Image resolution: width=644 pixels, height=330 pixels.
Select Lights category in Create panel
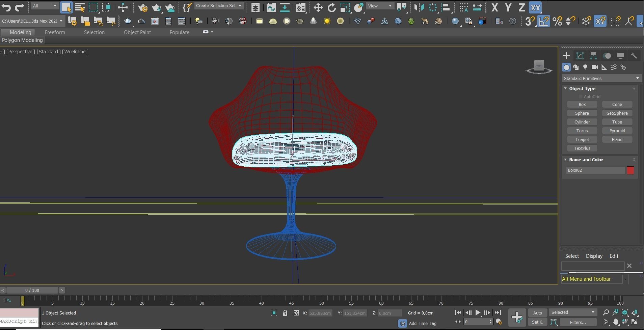point(585,67)
